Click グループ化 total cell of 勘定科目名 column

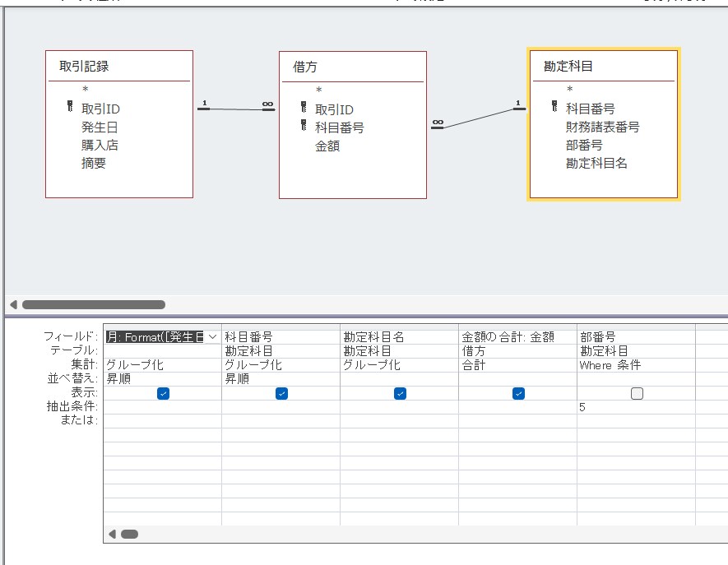click(399, 365)
